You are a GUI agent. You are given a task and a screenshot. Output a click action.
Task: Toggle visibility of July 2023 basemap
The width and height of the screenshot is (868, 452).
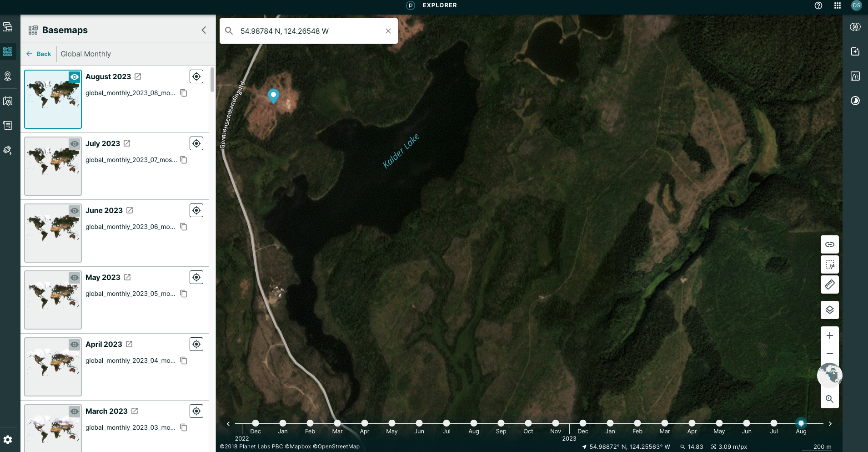click(x=75, y=144)
